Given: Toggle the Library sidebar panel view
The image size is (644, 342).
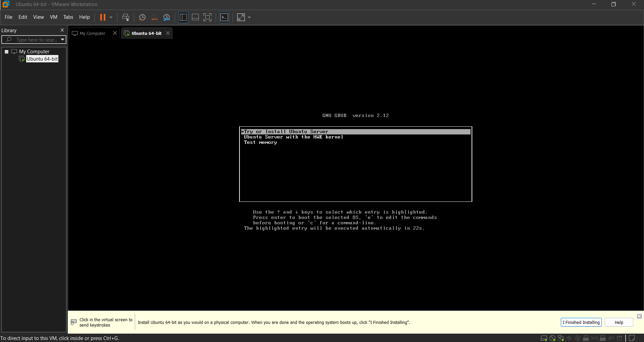Looking at the screenshot, I should (183, 17).
